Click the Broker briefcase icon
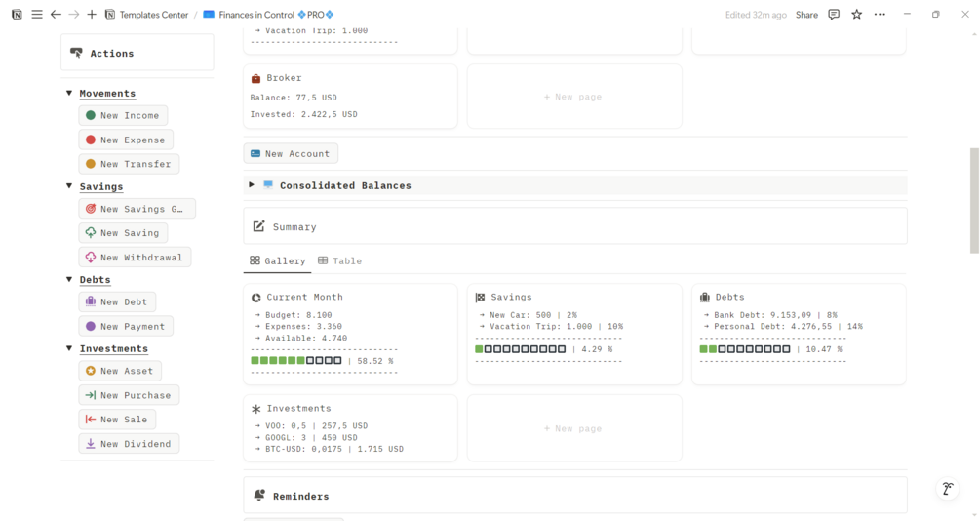Image resolution: width=980 pixels, height=521 pixels. [255, 78]
